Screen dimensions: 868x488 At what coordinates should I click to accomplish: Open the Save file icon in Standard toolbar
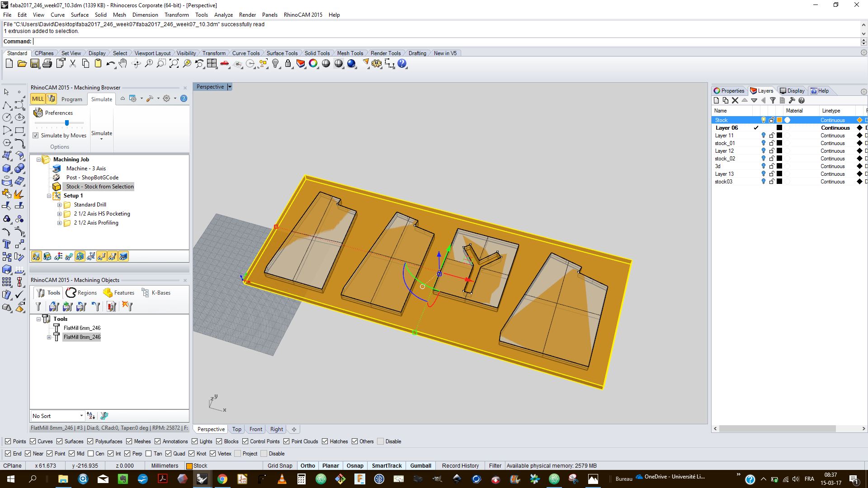pyautogui.click(x=34, y=64)
